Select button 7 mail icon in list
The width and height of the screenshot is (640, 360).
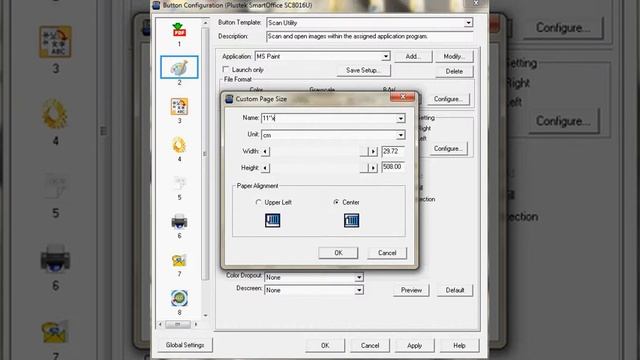click(179, 260)
